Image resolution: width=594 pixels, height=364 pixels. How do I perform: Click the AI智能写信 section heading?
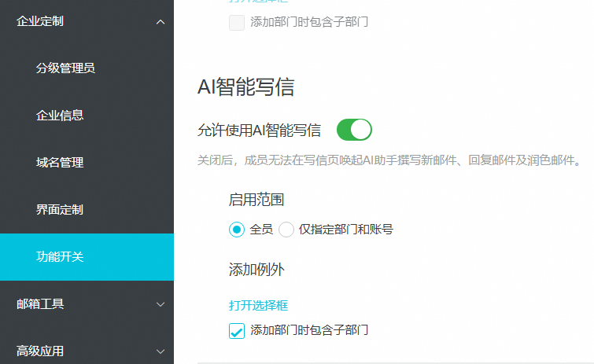point(245,86)
